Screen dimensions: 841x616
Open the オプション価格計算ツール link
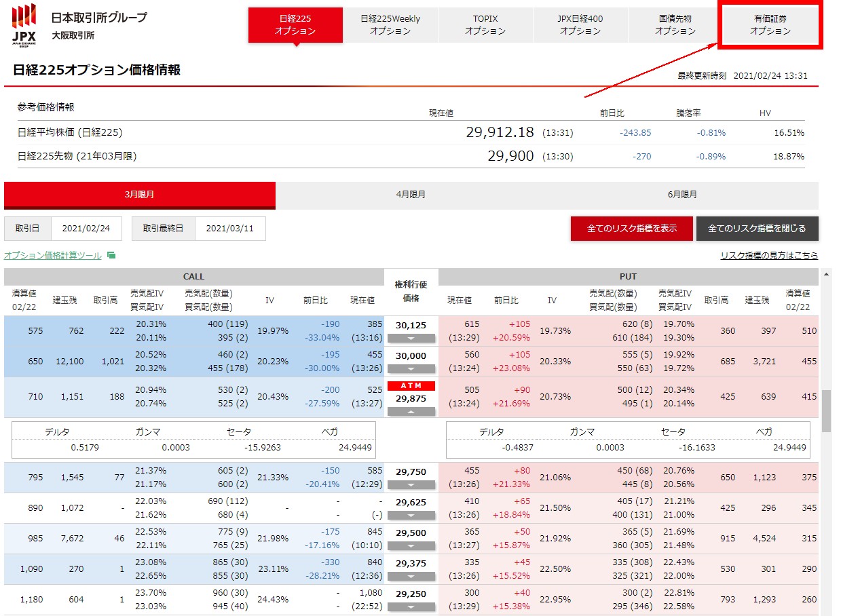53,256
